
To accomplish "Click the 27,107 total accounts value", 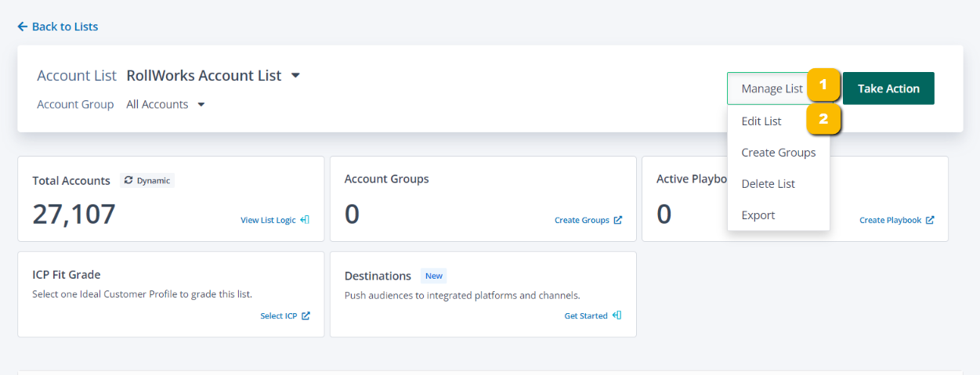I will click(74, 214).
